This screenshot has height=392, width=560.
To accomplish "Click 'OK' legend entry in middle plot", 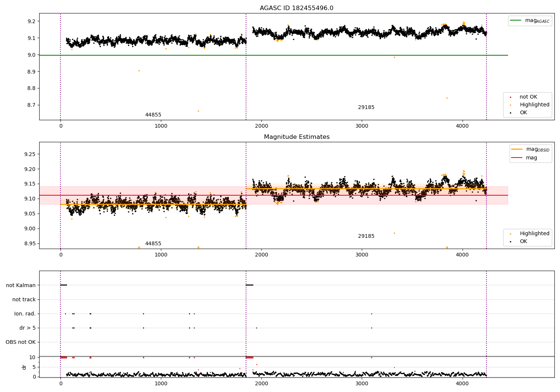I will coord(523,242).
